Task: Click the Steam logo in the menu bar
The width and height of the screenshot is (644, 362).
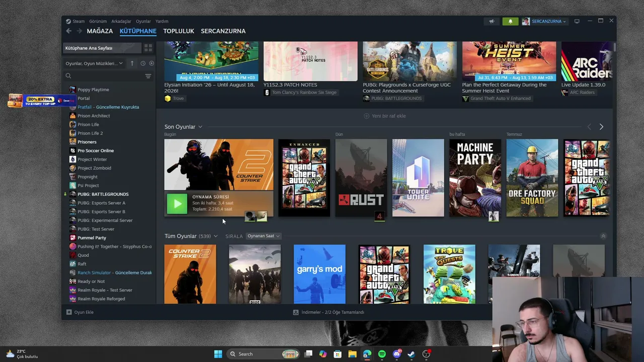Action: pyautogui.click(x=68, y=21)
